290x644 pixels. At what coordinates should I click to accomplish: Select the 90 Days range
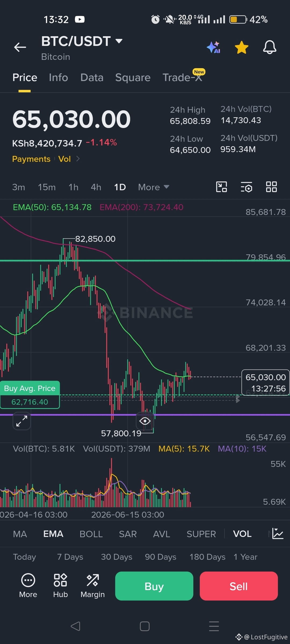(x=161, y=557)
